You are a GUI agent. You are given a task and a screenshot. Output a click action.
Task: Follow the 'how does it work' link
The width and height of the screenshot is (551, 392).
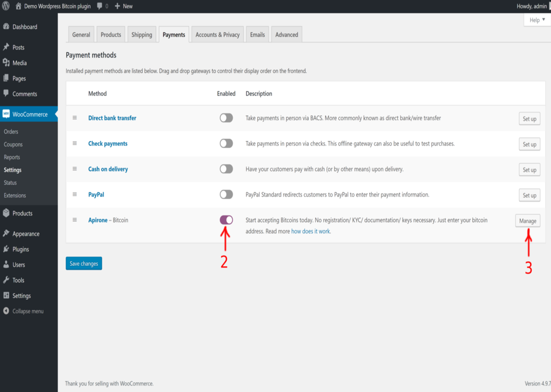(x=311, y=231)
